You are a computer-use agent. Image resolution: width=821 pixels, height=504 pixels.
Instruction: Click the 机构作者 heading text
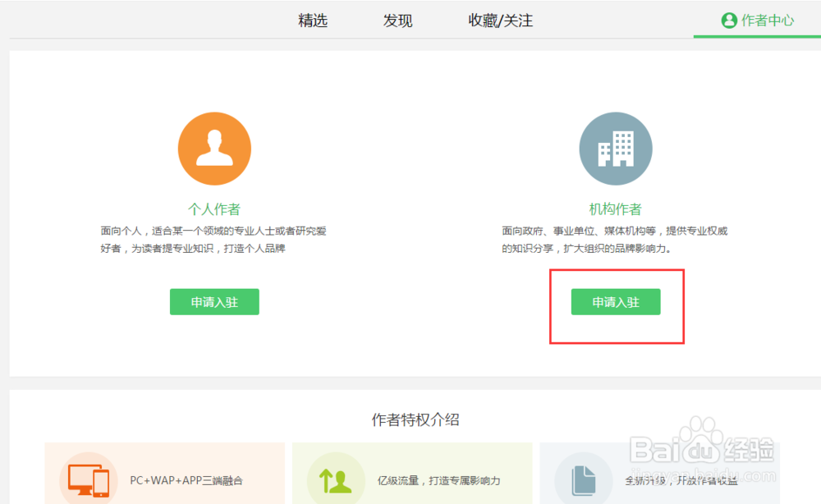615,209
